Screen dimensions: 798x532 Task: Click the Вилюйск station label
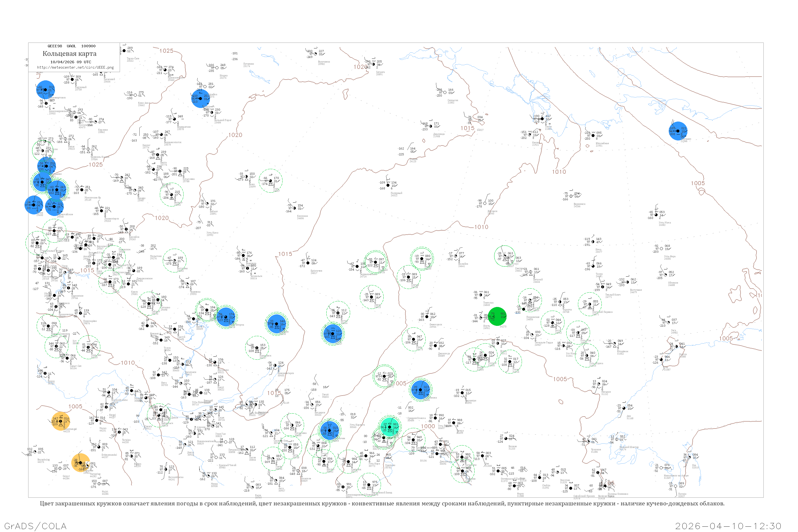click(x=463, y=264)
